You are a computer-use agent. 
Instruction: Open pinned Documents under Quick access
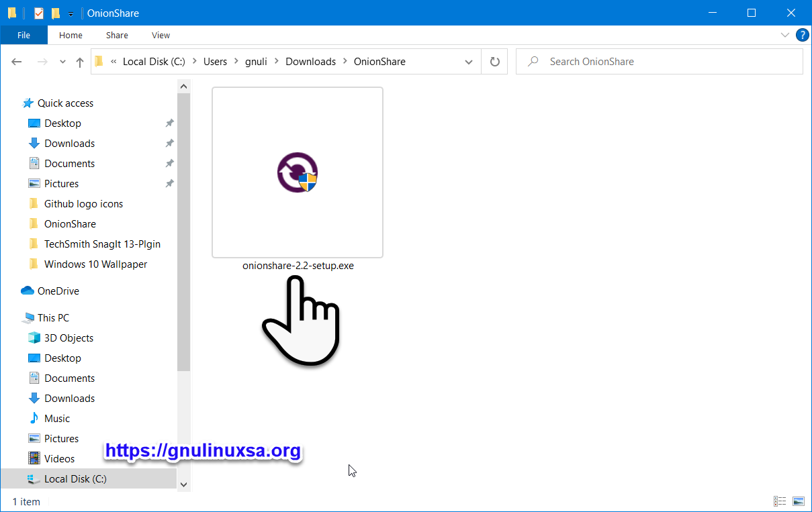point(69,164)
